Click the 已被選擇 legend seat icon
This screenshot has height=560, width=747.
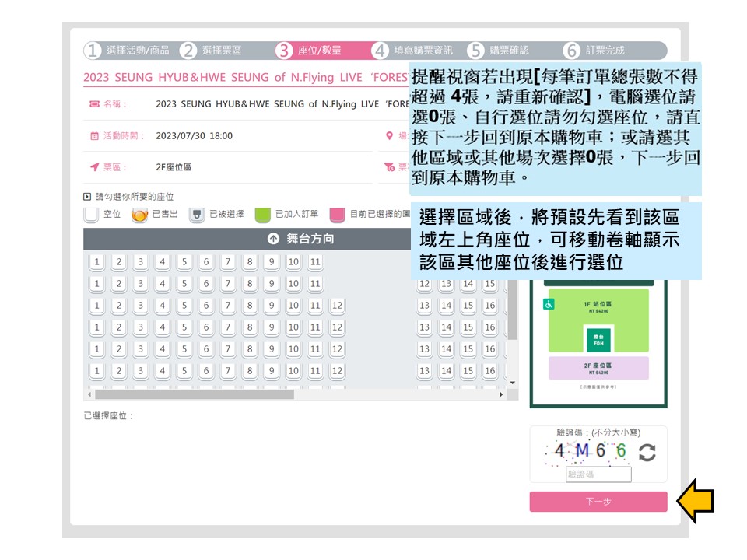(x=196, y=215)
